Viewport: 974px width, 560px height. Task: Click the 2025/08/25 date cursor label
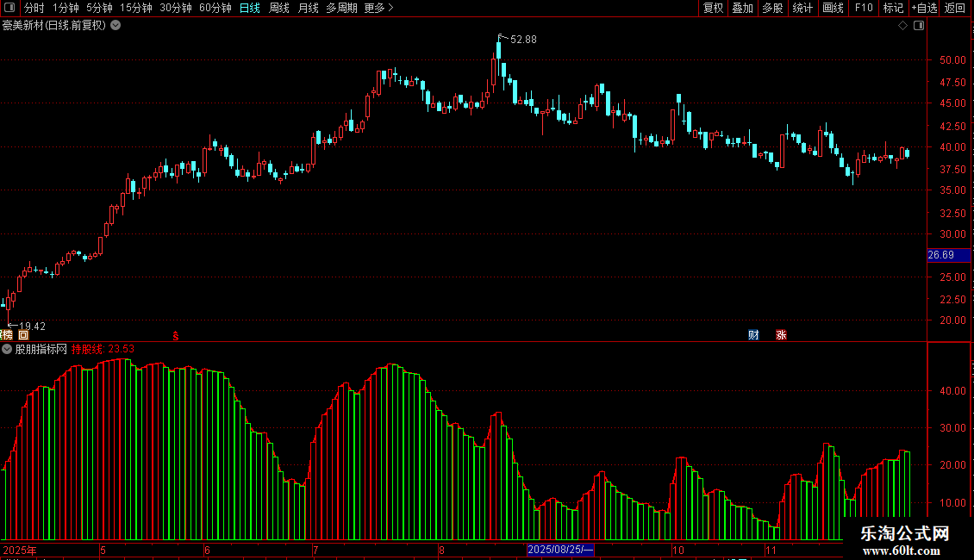pos(561,550)
